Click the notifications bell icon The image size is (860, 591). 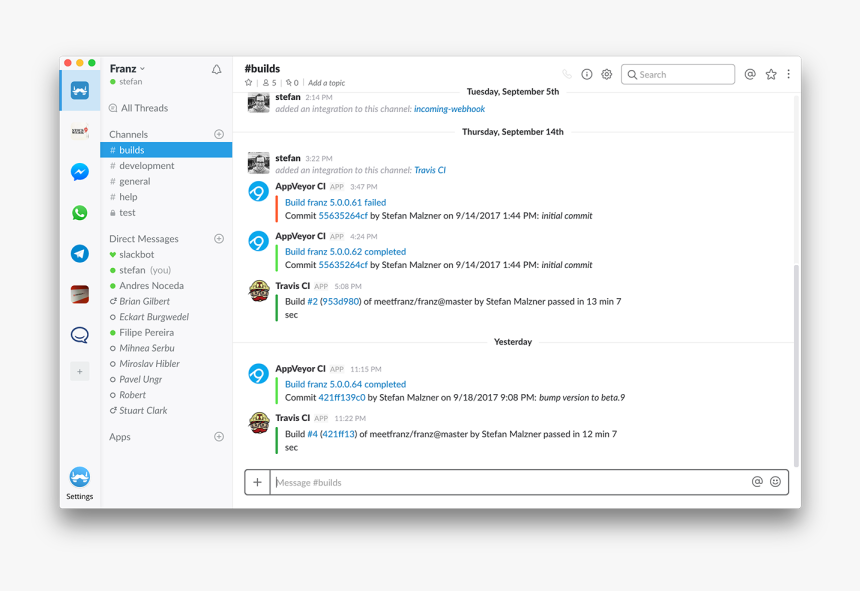tap(217, 70)
